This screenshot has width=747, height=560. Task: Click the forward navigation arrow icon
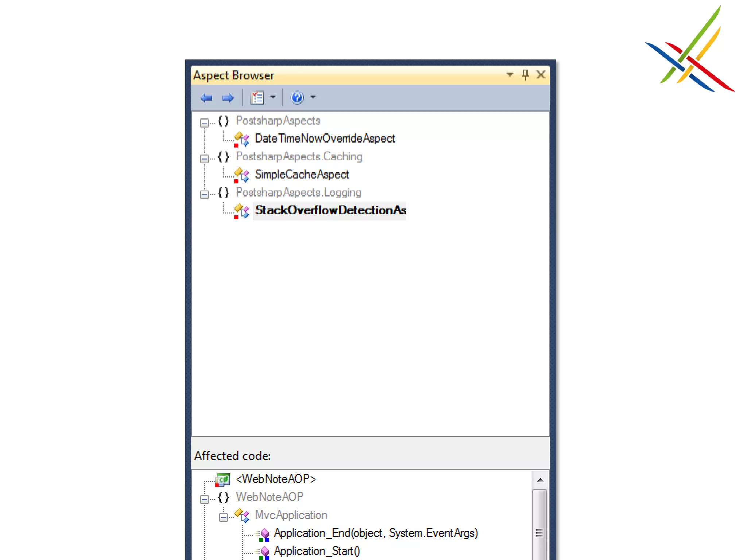pyautogui.click(x=228, y=98)
